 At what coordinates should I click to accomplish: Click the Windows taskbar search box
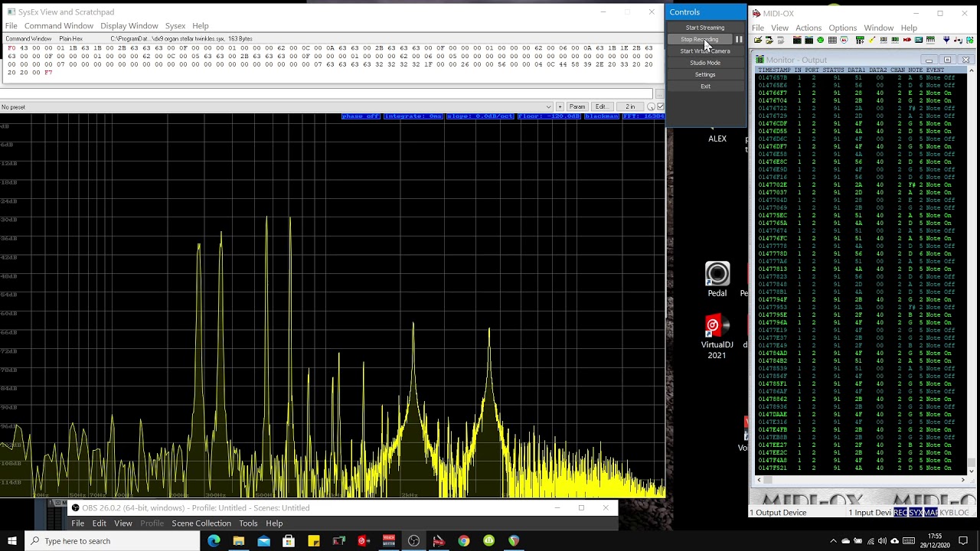click(113, 541)
